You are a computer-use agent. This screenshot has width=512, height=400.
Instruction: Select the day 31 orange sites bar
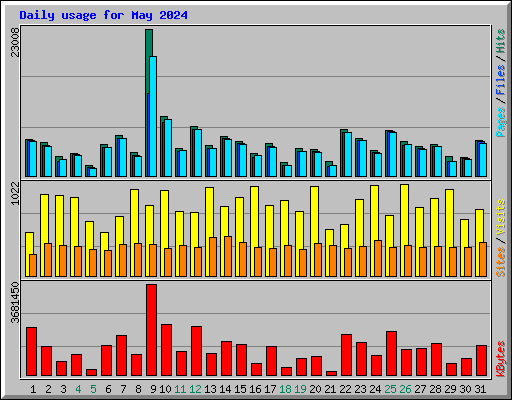click(x=483, y=259)
